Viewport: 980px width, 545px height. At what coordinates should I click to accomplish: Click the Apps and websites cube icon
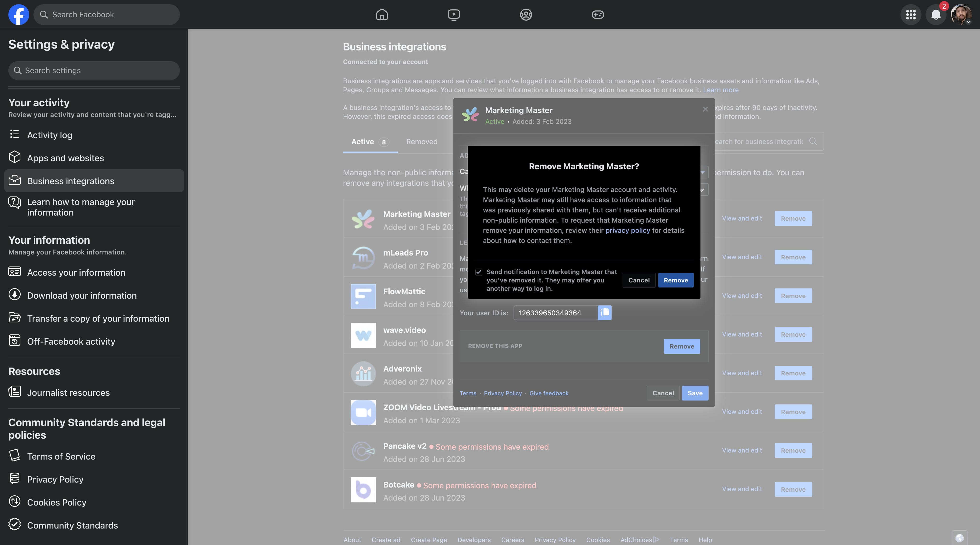14,157
